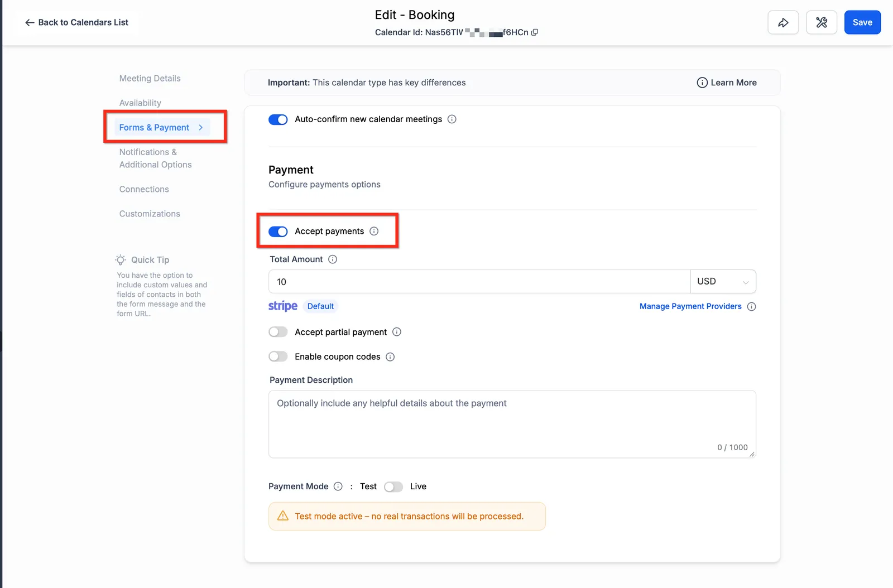Click into the Payment Description text area
Viewport: 893px width, 588px height.
click(512, 424)
